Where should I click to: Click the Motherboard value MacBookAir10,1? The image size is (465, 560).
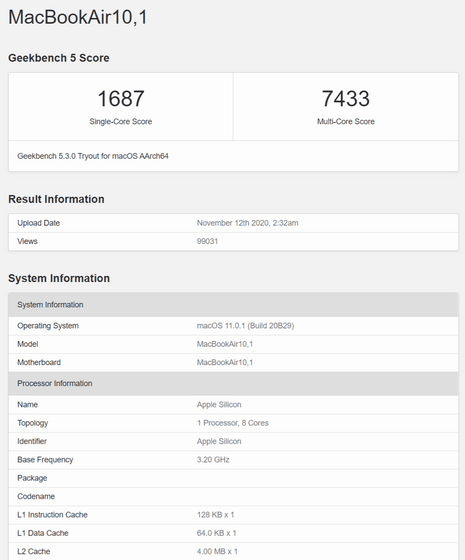point(225,362)
